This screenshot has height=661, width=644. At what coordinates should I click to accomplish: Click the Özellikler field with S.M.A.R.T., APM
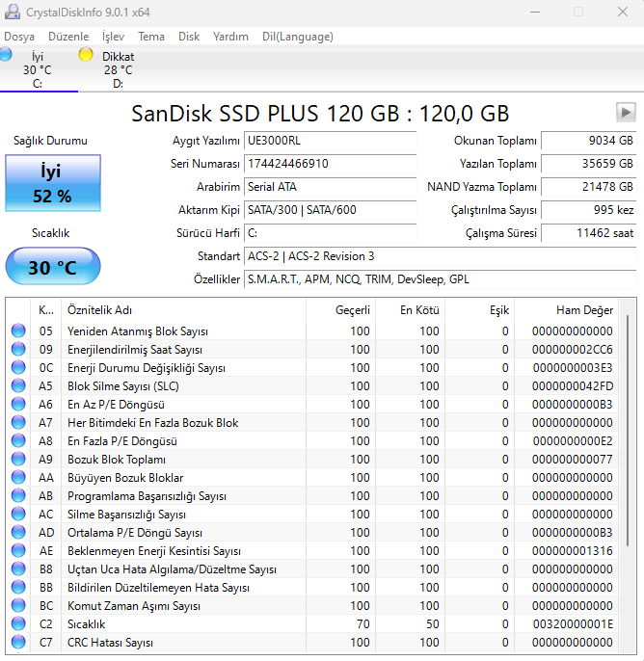[441, 279]
